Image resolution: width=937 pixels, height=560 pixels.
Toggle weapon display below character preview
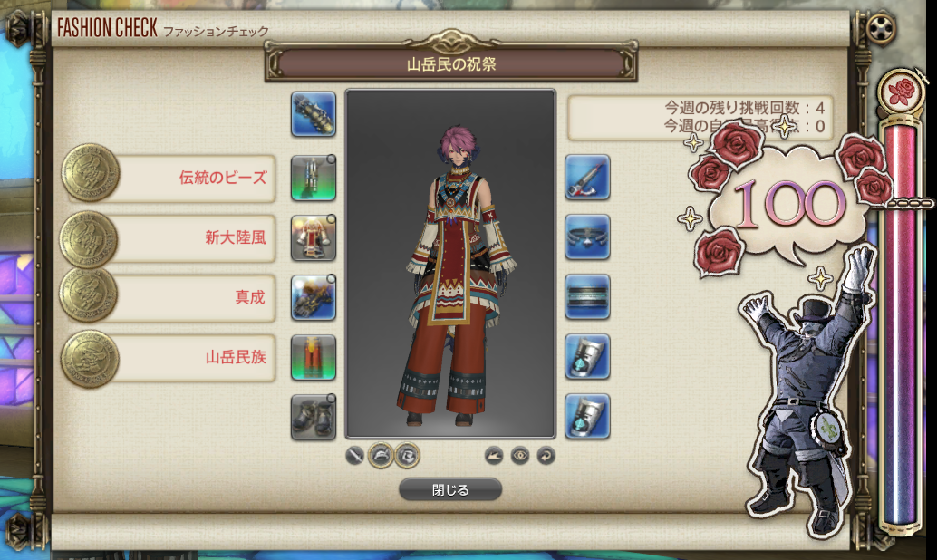(x=355, y=456)
